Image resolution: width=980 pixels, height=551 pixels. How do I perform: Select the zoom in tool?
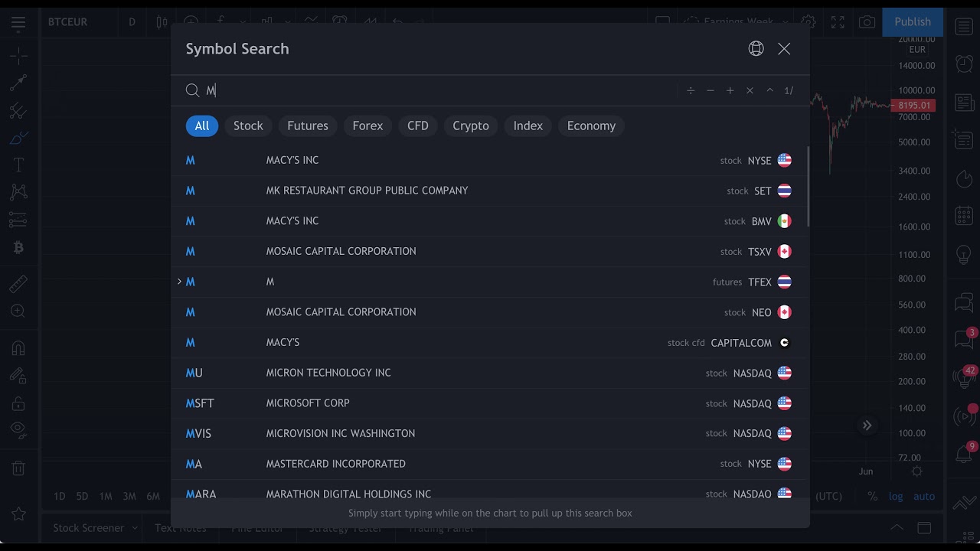point(18,311)
